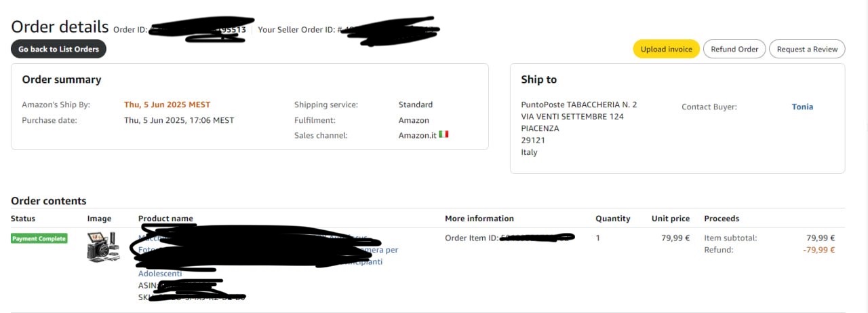868x313 pixels.
Task: Click the orange Amazon's Ship By date
Action: 167,105
